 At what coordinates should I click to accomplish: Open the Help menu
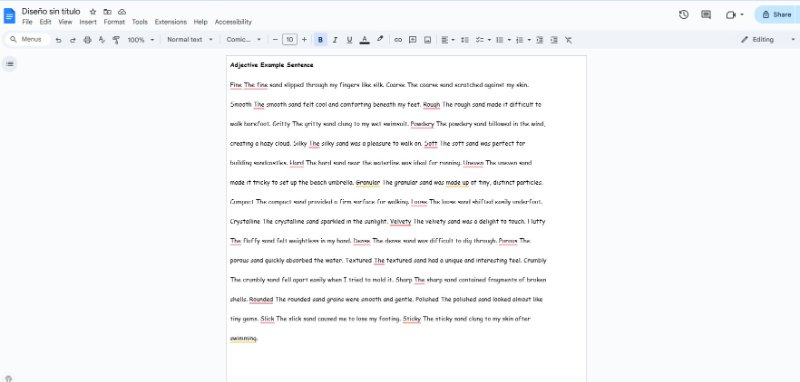point(201,22)
